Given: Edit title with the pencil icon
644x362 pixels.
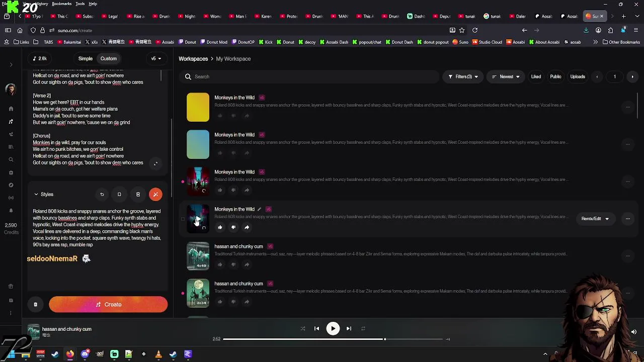Looking at the screenshot, I should pos(260,209).
